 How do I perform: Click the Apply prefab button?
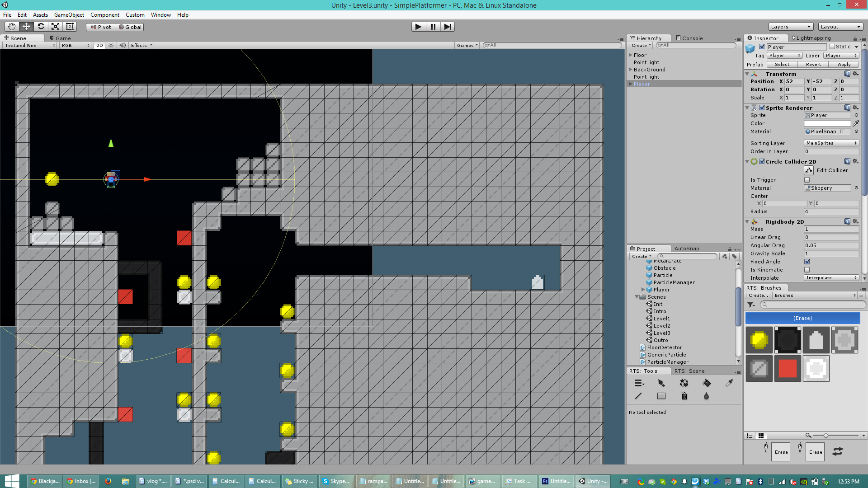coord(844,64)
